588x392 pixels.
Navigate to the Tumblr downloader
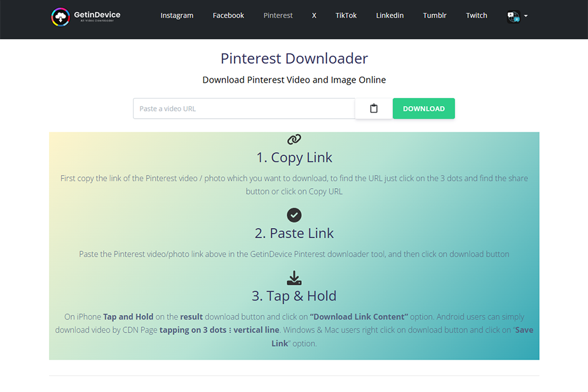click(x=435, y=15)
